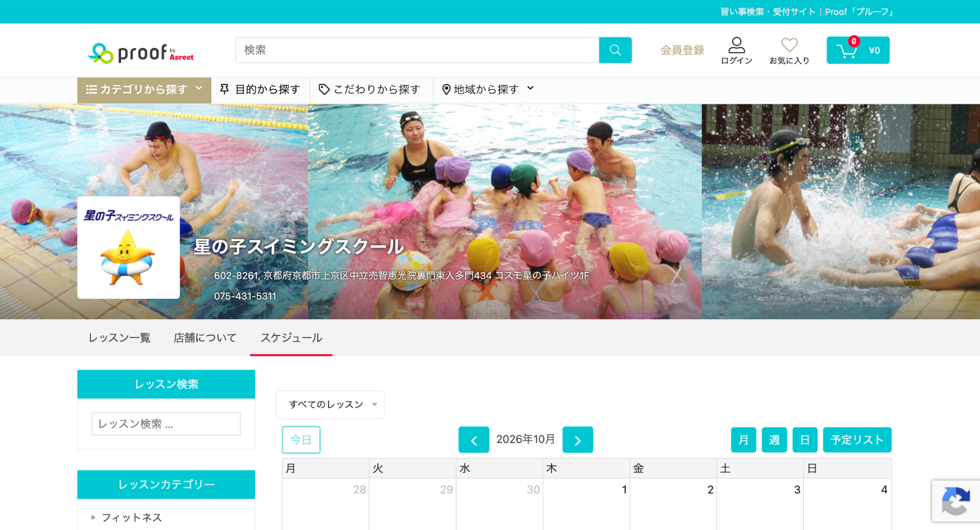Open 目的から探す menu item
The image size is (980, 530).
pos(260,90)
